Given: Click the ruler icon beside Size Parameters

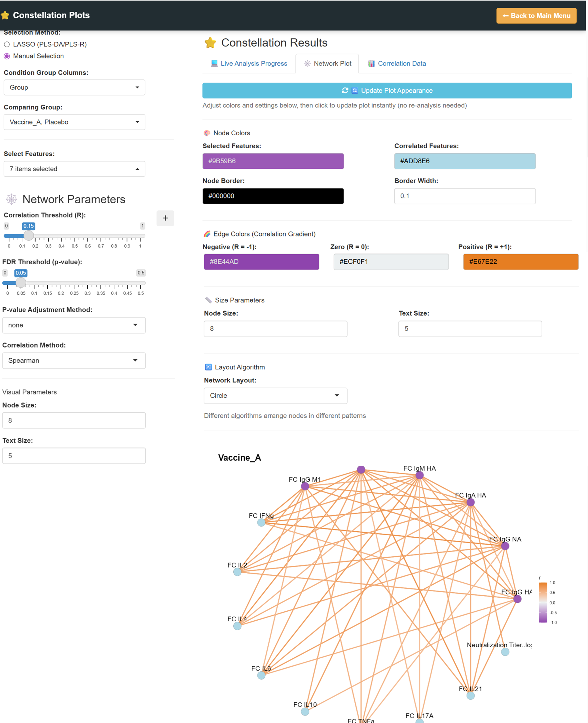Looking at the screenshot, I should [208, 300].
